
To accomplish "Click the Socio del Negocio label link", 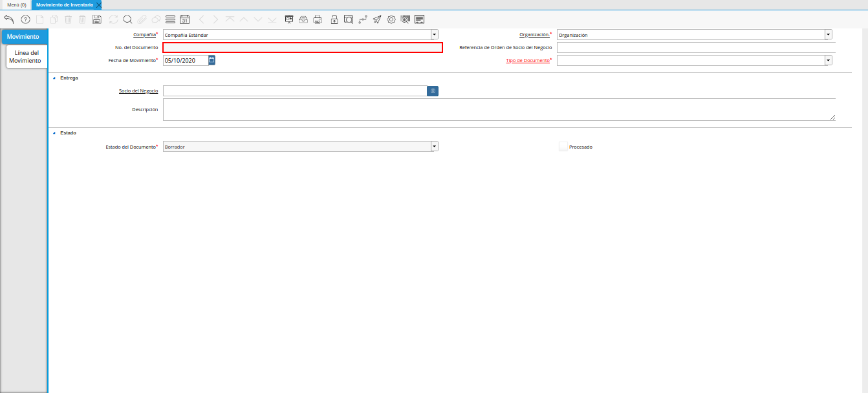I will (138, 91).
